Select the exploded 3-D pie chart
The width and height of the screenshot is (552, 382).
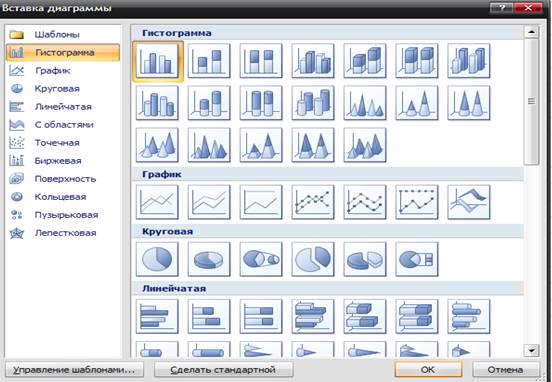click(x=365, y=259)
